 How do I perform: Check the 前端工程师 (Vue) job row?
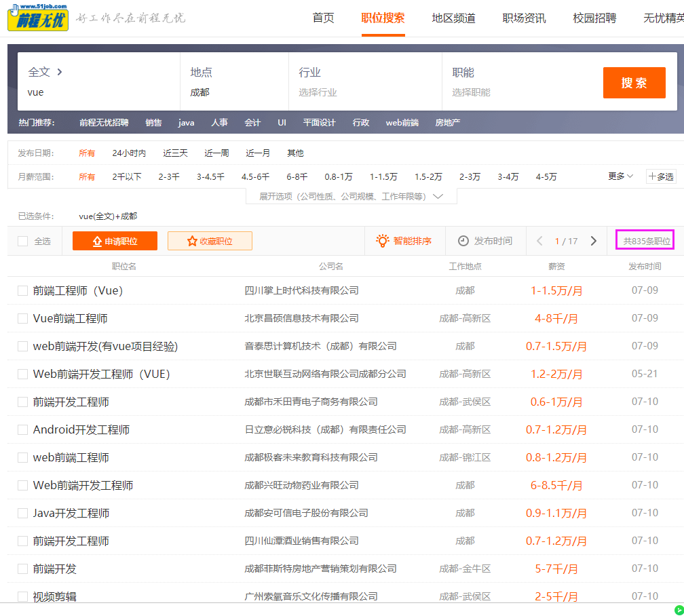click(x=22, y=290)
